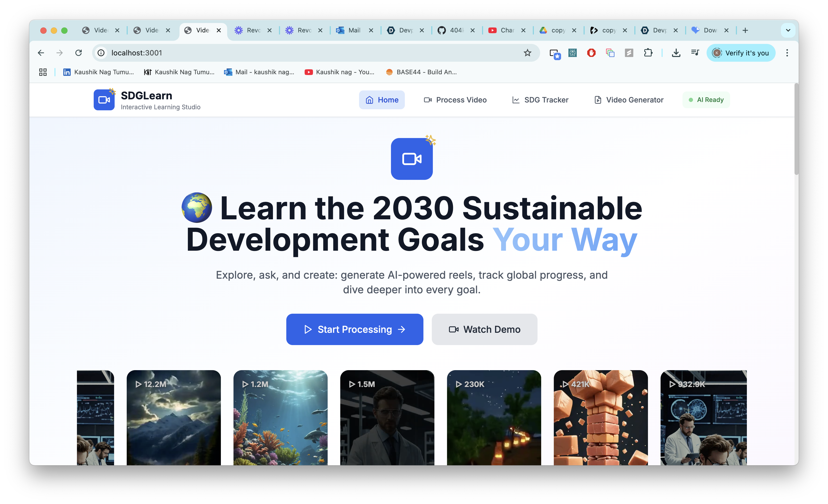Screen dimensions: 828x504
Task: Open Chrome three-dot menu
Action: point(787,53)
